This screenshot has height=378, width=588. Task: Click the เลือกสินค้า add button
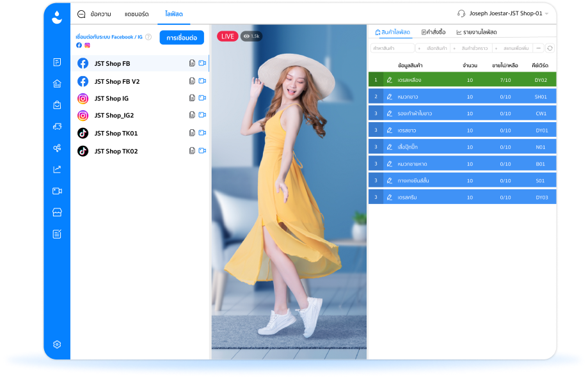click(x=433, y=48)
